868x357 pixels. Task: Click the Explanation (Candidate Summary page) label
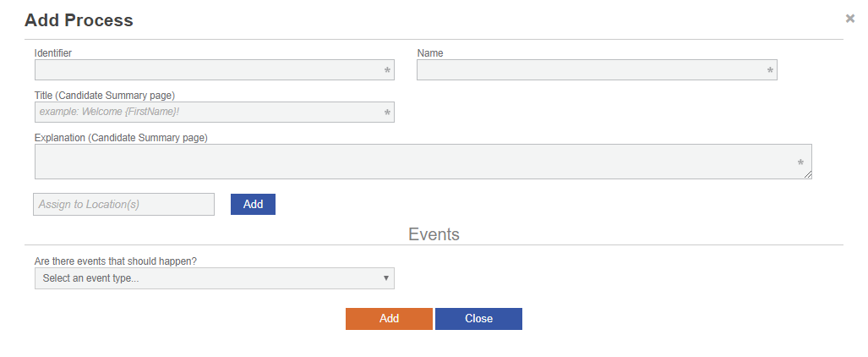point(121,137)
